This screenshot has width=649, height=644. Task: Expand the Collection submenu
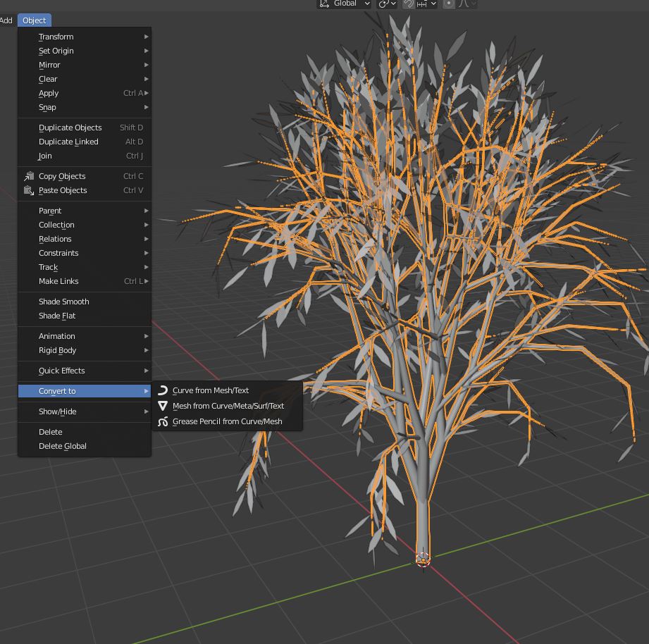coord(85,225)
